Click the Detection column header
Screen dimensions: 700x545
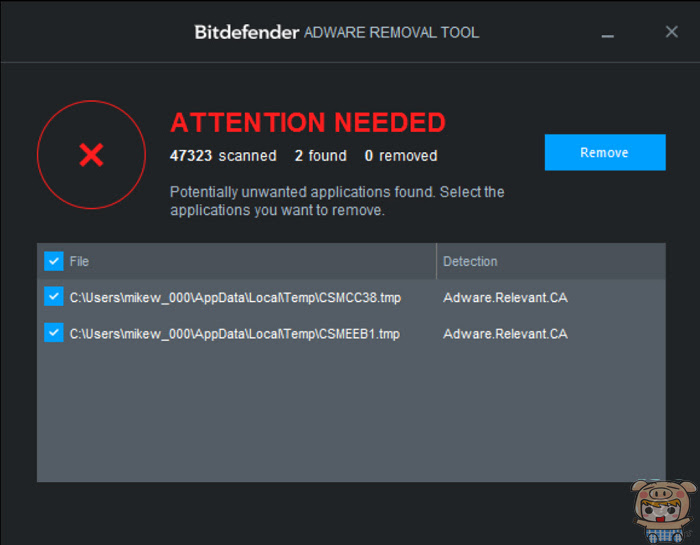(470, 261)
